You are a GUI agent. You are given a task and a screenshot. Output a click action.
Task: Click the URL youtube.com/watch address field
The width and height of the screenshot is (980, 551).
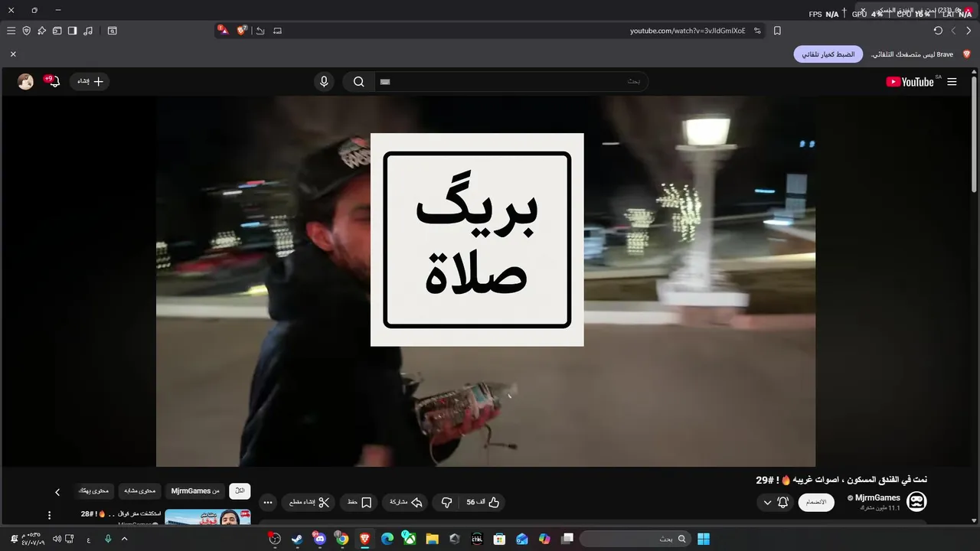[688, 31]
